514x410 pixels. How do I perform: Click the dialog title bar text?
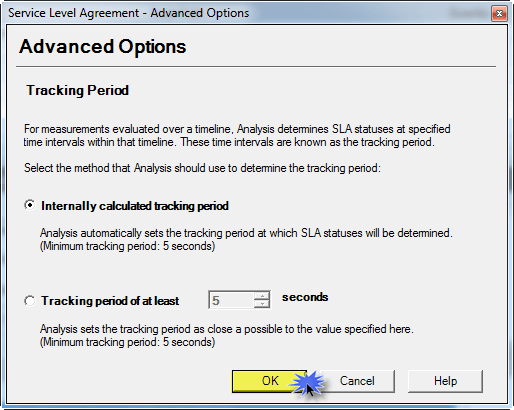coord(128,13)
